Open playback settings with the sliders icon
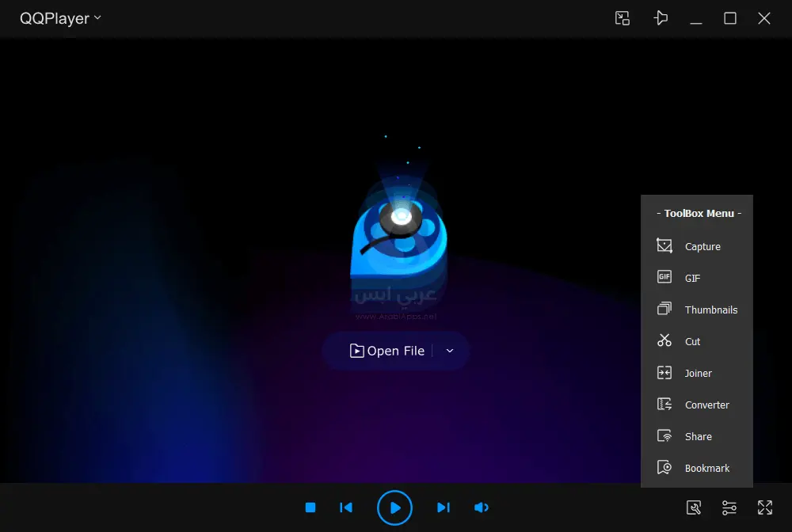792x532 pixels. pos(729,507)
